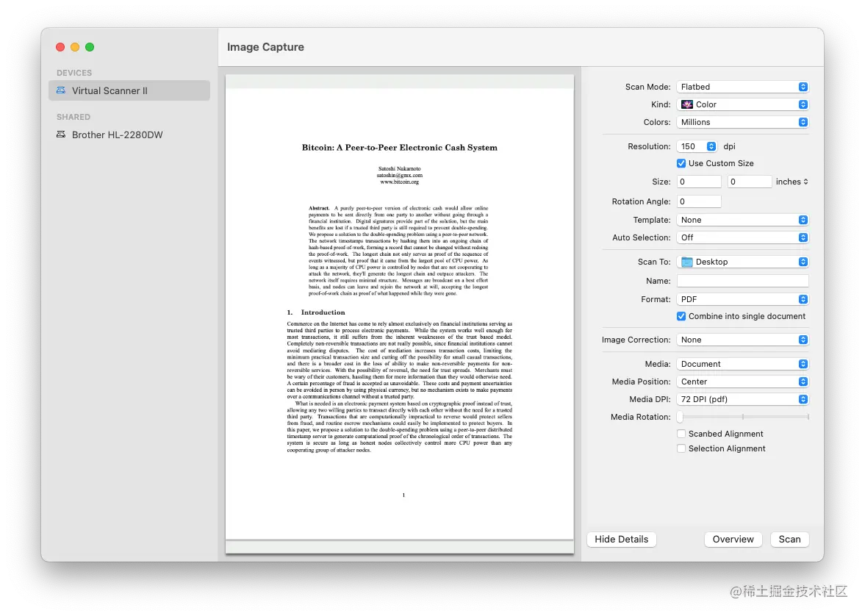Click the second Size input field

[750, 182]
